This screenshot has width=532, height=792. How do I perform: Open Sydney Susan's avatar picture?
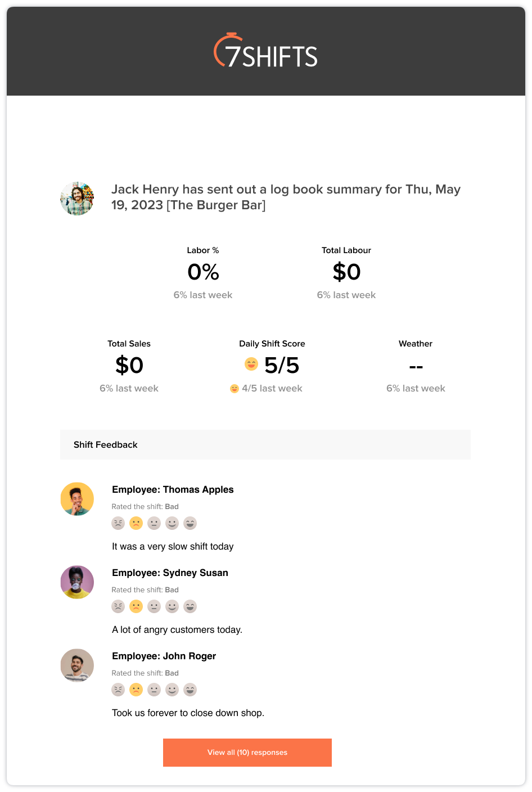[77, 582]
